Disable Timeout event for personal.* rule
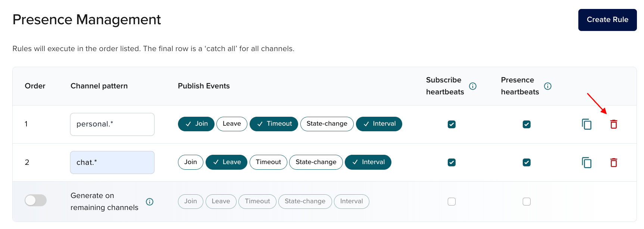This screenshot has width=644, height=229. 273,124
